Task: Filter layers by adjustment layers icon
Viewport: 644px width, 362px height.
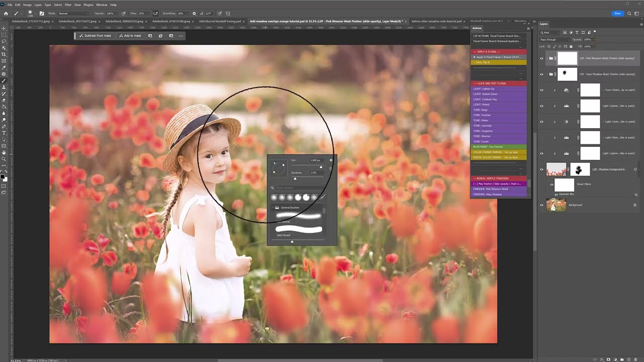Action: (x=572, y=32)
